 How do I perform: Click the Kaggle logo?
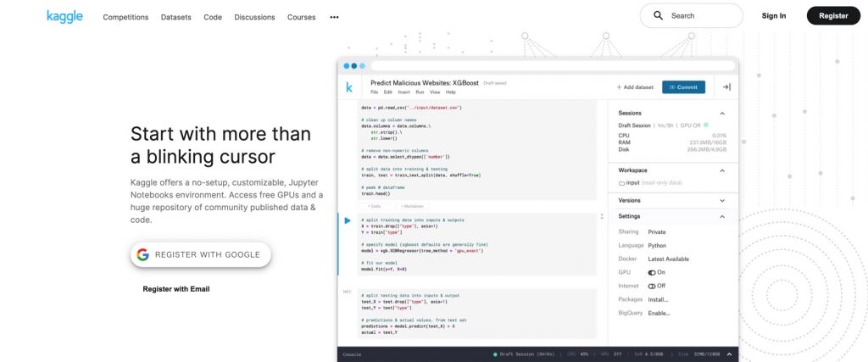coord(64,17)
